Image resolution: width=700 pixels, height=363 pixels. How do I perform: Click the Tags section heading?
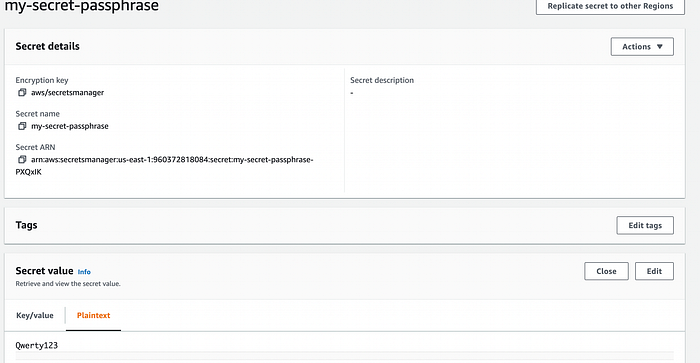(x=26, y=225)
